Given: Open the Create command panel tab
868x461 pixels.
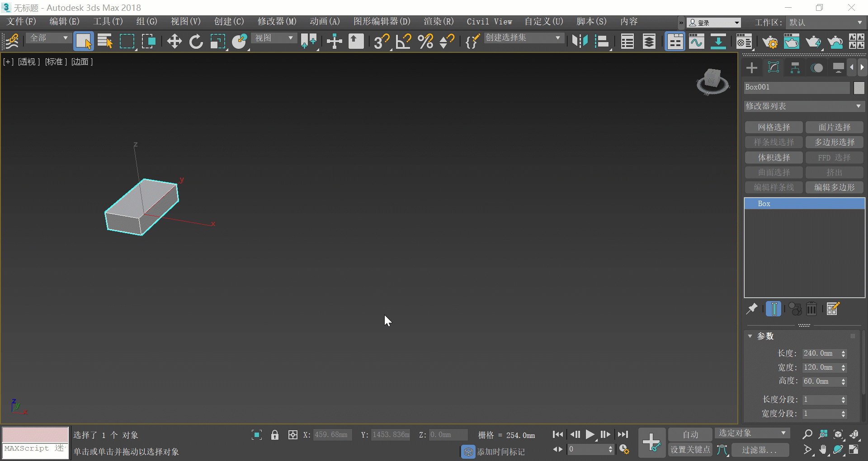Looking at the screenshot, I should tap(752, 68).
